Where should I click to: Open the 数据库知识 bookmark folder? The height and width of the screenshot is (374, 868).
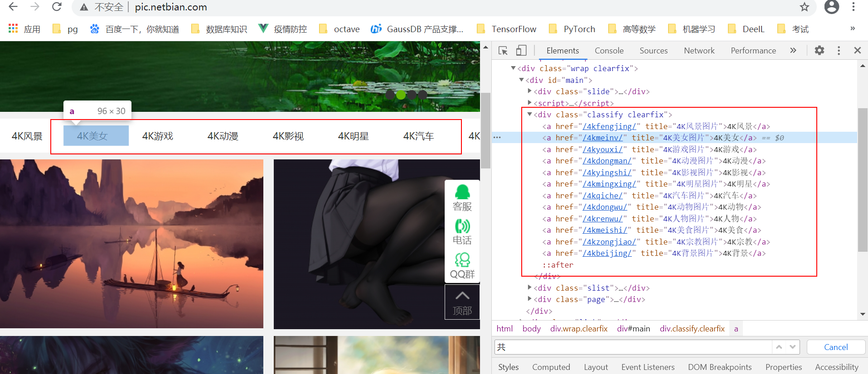coord(219,29)
